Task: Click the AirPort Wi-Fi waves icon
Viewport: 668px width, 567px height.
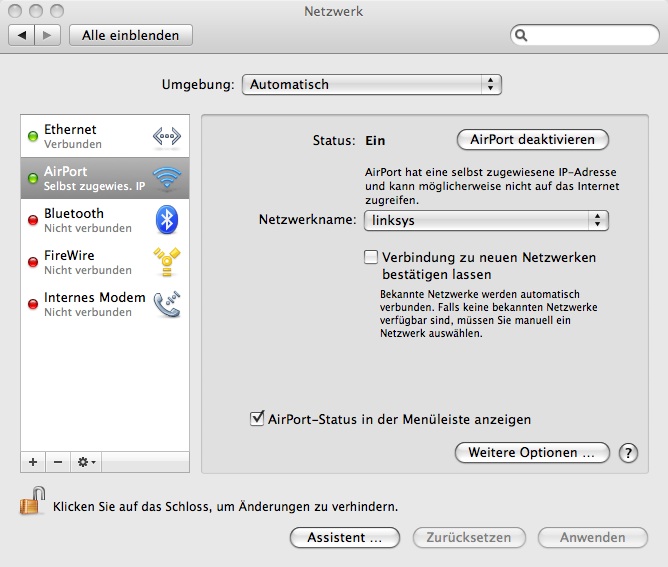Action: (167, 178)
